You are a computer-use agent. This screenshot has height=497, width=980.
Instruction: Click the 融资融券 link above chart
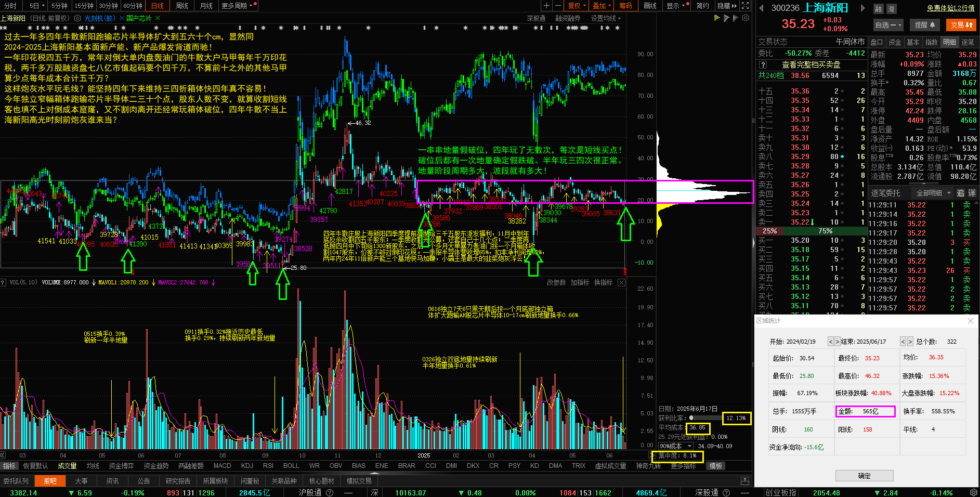(568, 18)
